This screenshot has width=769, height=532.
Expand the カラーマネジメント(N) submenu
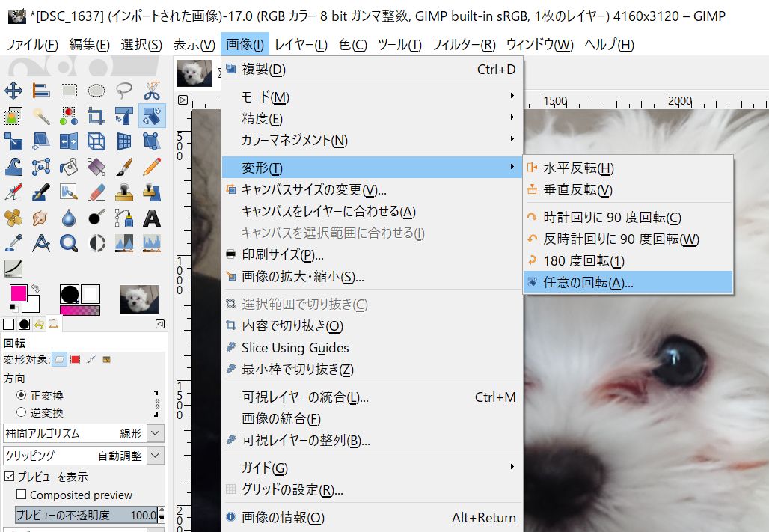[373, 141]
